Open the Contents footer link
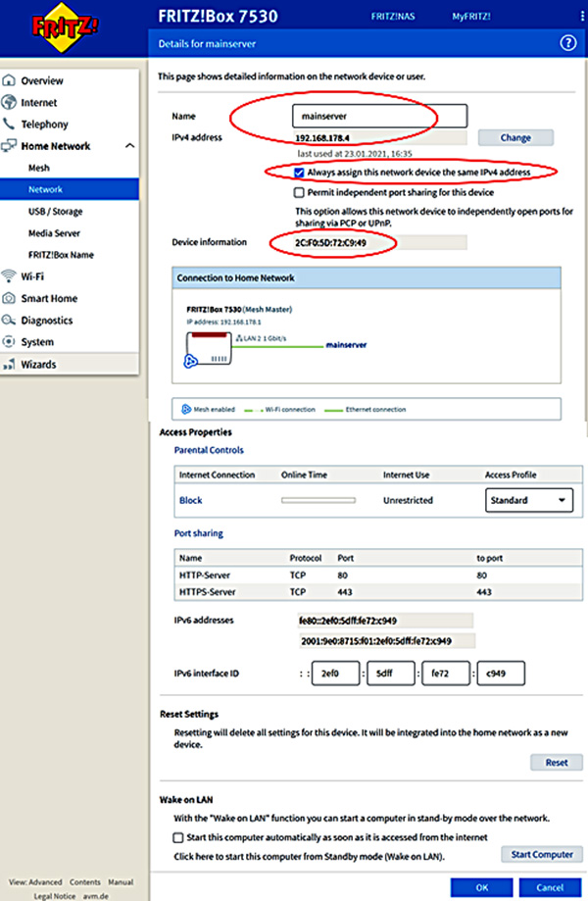 [x=85, y=882]
